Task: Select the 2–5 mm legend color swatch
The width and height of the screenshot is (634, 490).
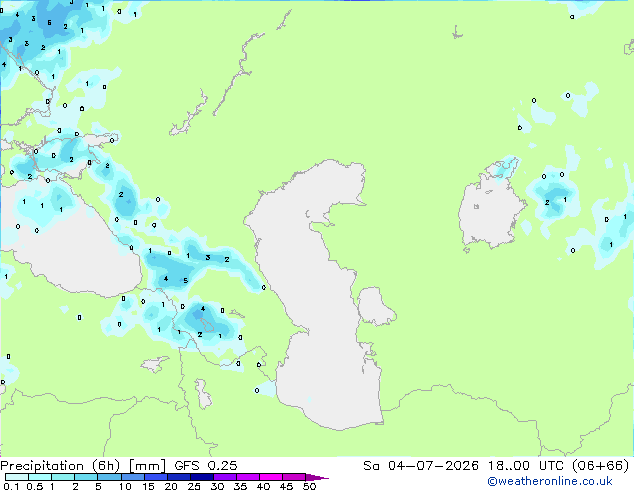Action: (86, 477)
